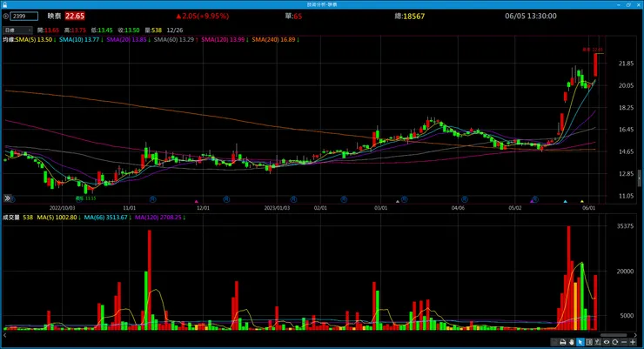Click the SMA(5) 13.50 legend label

coord(34,40)
